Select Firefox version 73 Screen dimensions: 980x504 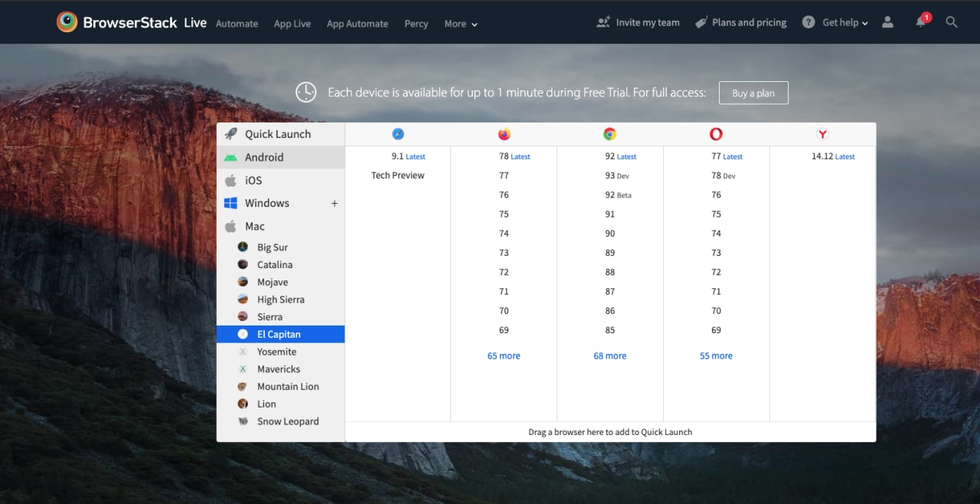pyautogui.click(x=504, y=253)
